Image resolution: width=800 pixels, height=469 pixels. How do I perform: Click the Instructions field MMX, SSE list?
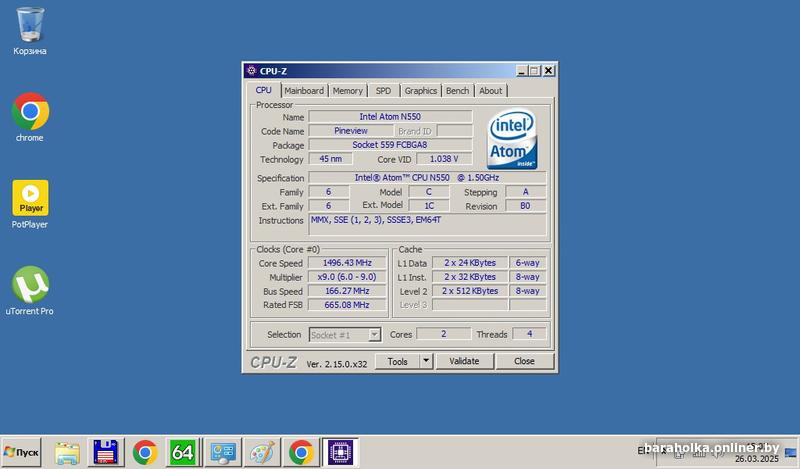pyautogui.click(x=427, y=225)
